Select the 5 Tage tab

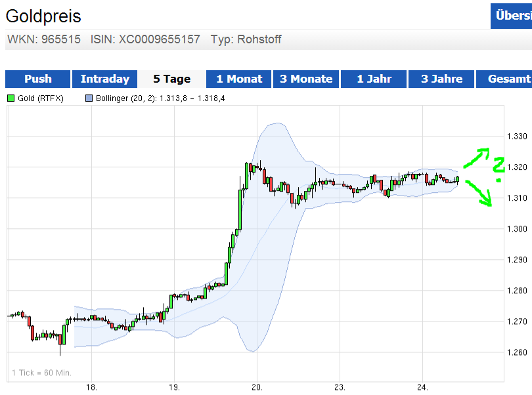[x=171, y=79]
